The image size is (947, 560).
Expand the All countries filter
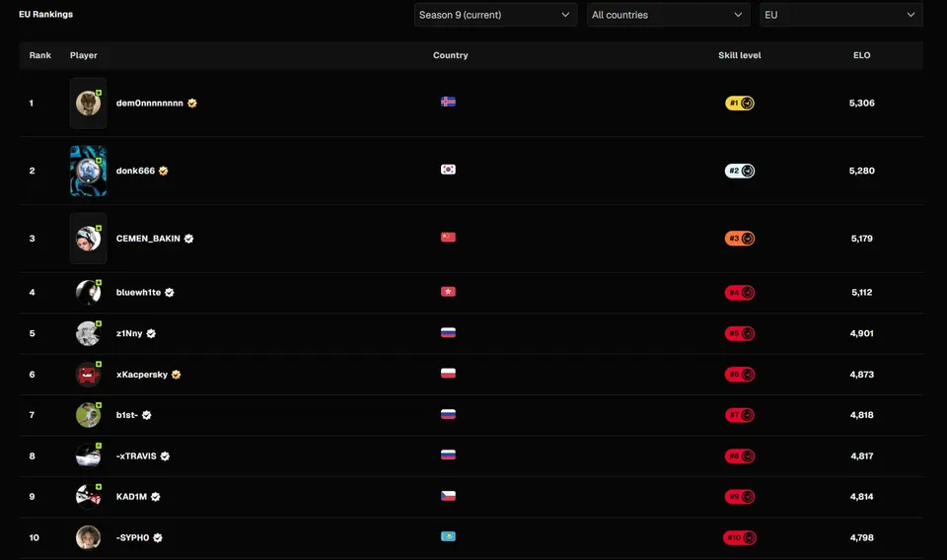(x=668, y=15)
